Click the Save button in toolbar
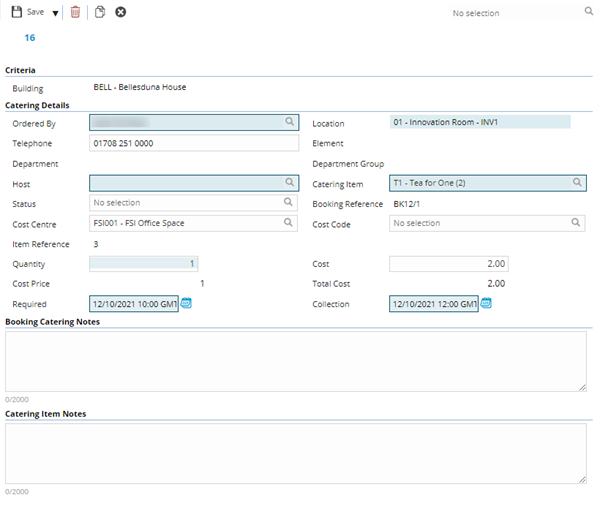Screen dimensions: 600x522 pyautogui.click(x=27, y=12)
